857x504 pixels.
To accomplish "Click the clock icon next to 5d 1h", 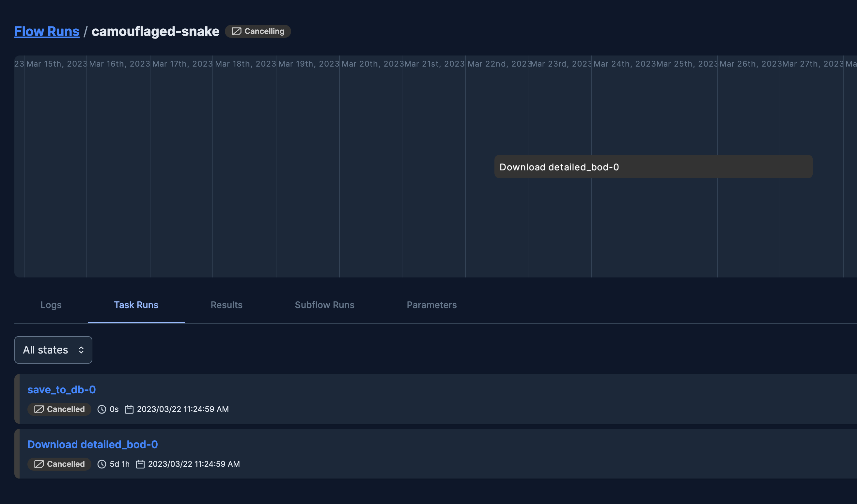I will coord(102,464).
